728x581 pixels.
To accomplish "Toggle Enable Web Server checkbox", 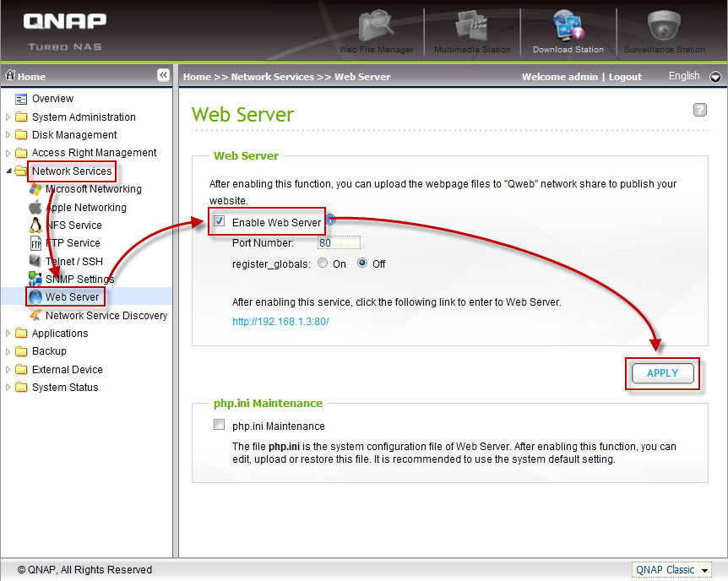I will 219,221.
